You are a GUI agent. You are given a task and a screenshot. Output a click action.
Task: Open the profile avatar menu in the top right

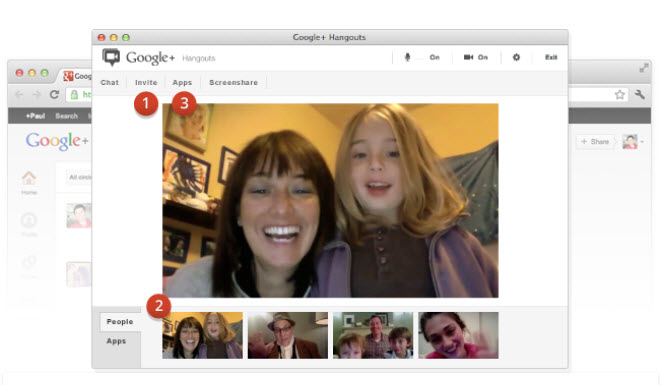coord(633,142)
